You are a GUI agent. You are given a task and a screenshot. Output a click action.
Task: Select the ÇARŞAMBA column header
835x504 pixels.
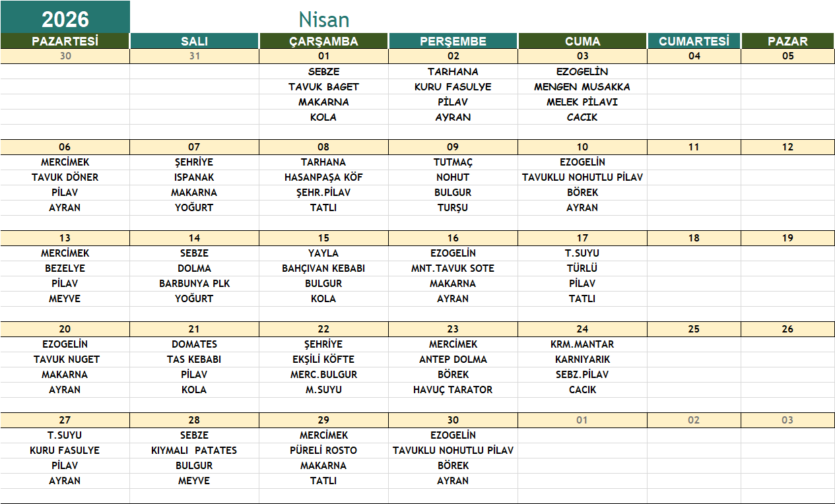pos(323,41)
